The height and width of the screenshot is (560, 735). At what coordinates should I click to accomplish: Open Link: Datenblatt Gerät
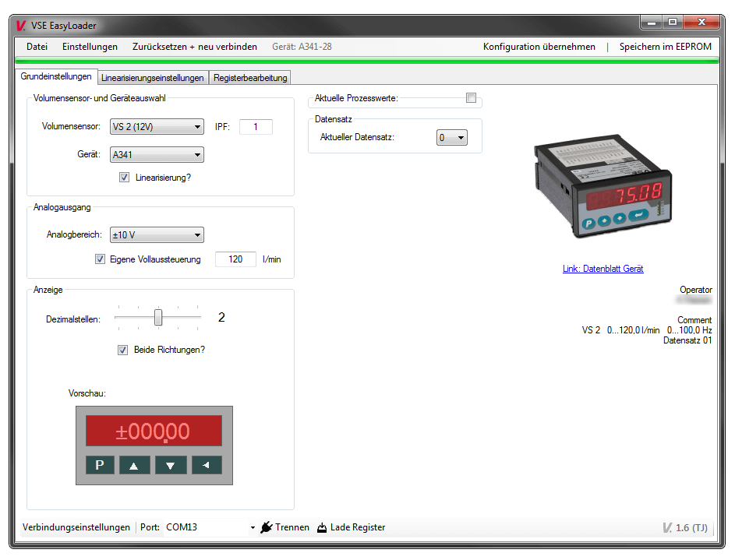tap(602, 269)
